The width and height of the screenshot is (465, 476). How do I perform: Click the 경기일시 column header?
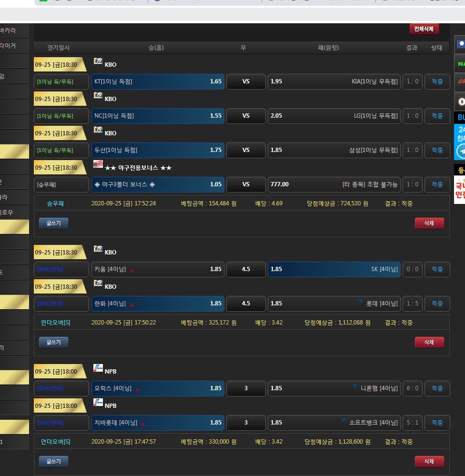pos(58,48)
